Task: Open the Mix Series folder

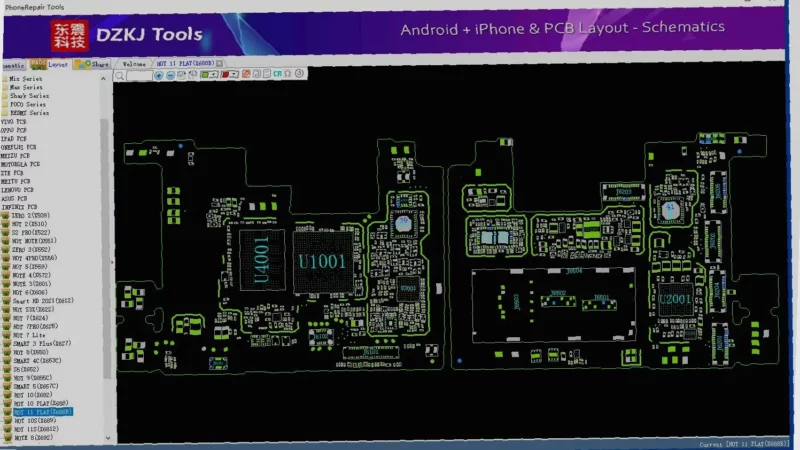Action: tap(26, 79)
